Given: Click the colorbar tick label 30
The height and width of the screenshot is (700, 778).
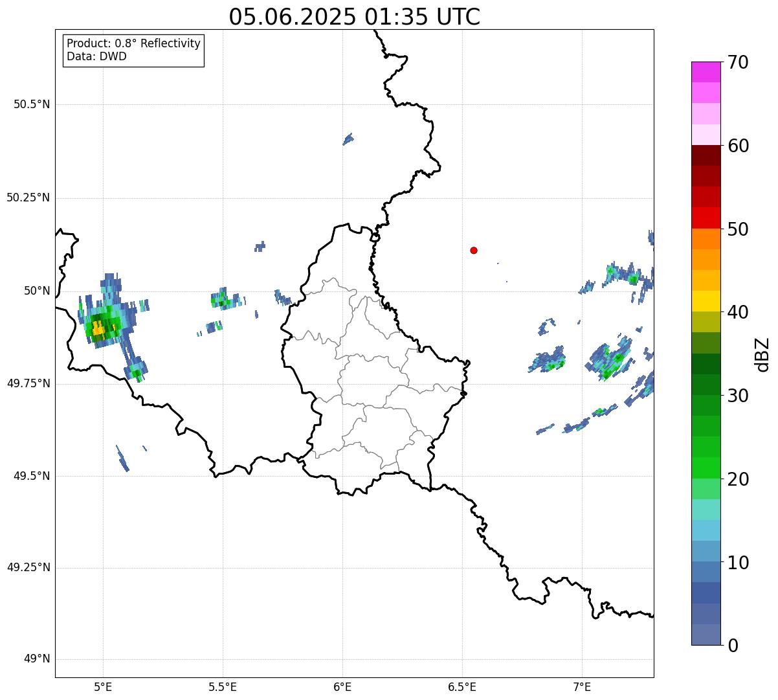Looking at the screenshot, I should point(738,396).
